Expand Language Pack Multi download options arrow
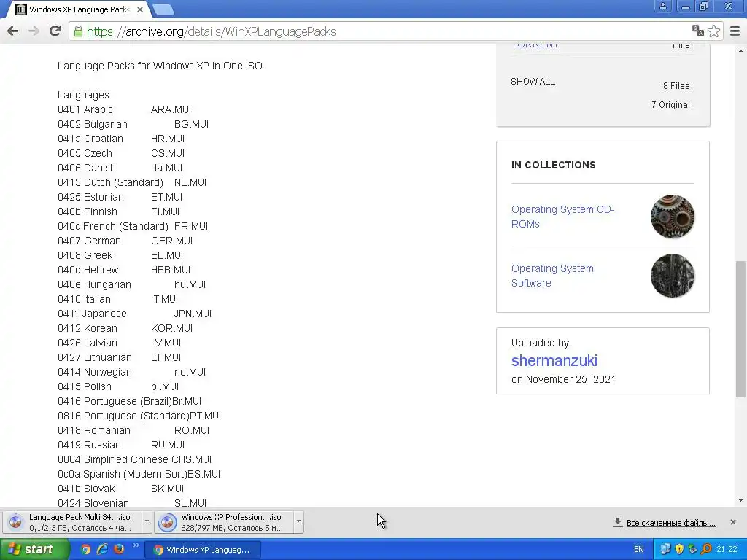 pyautogui.click(x=147, y=521)
